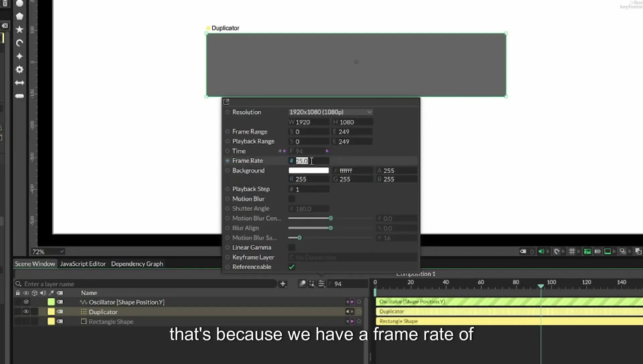
Task: Click the Motion Blur Samples slider handle
Action: tap(300, 238)
